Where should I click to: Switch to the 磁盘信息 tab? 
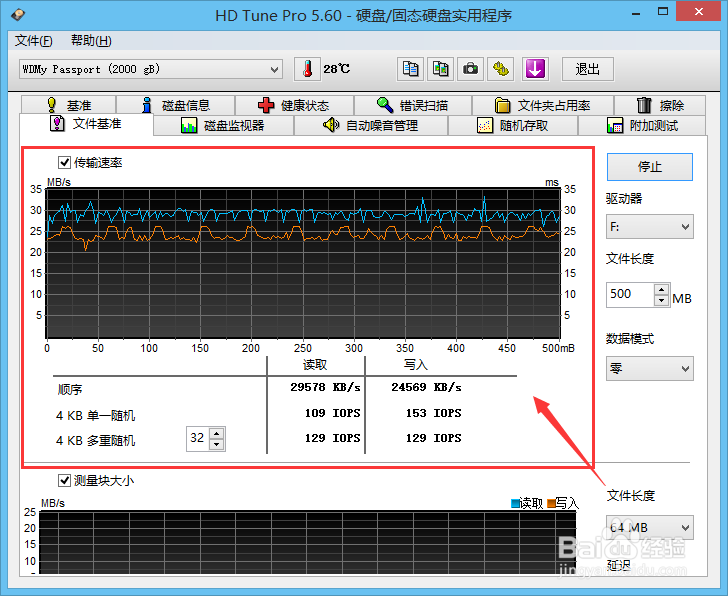pos(176,105)
